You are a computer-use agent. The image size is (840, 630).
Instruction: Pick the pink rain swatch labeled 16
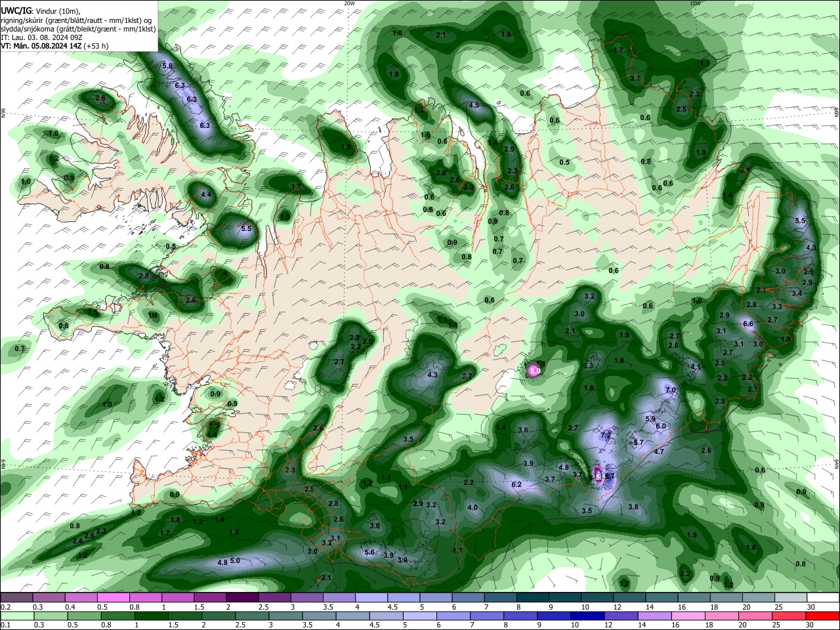[x=688, y=616]
